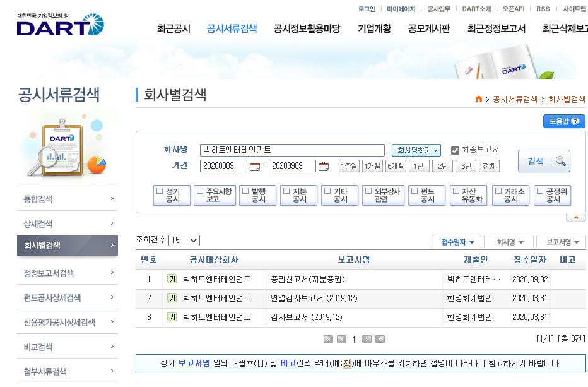
Task: Go to previous results page
Action: coord(341,339)
